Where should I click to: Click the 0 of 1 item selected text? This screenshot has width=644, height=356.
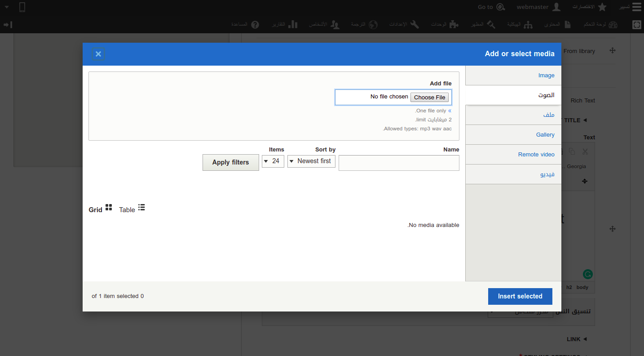point(118,296)
